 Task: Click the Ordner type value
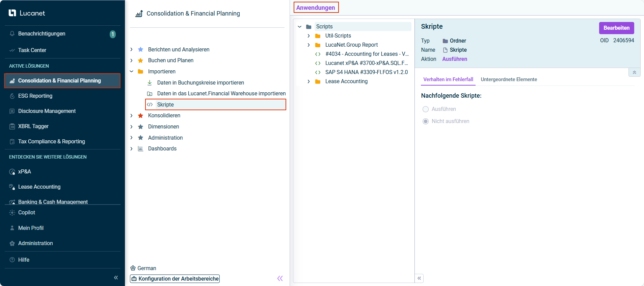[x=458, y=41]
